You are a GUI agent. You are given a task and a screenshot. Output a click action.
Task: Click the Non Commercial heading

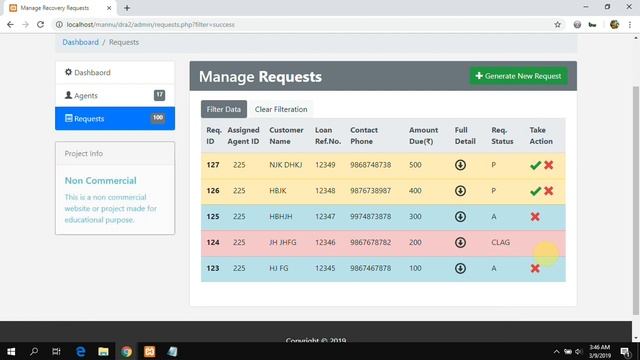[x=100, y=180]
